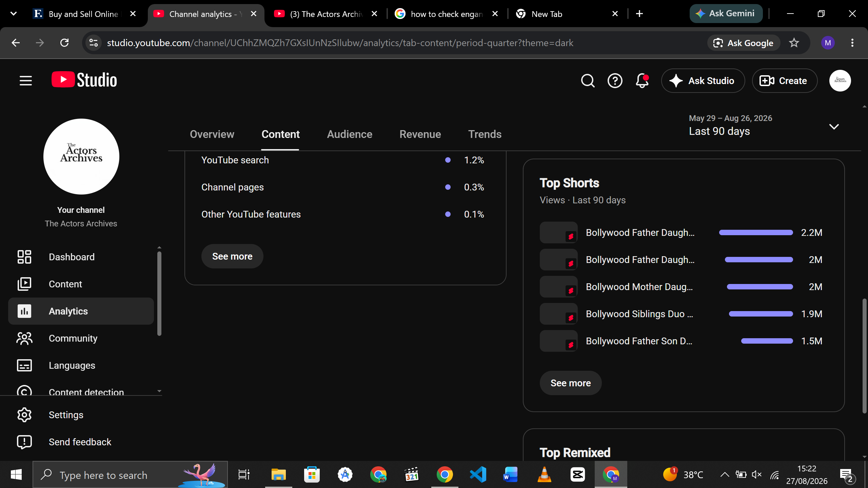Click the Windows taskbar search box
Screen dimensions: 868x488
point(130,474)
